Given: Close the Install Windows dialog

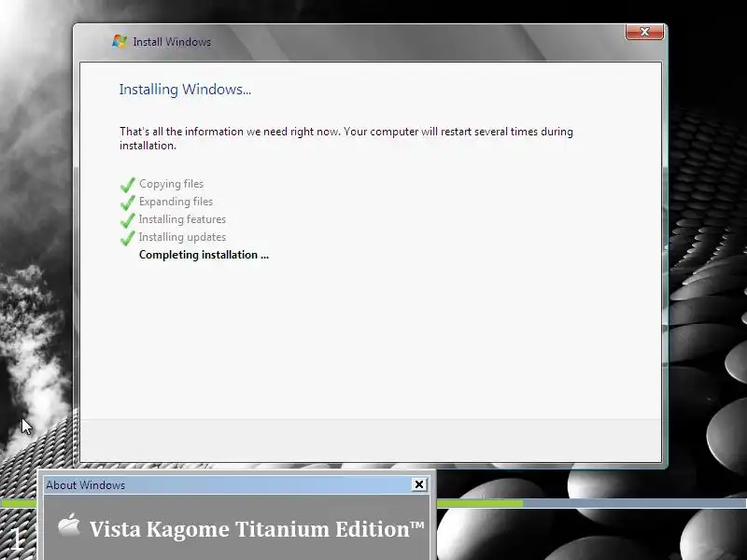Looking at the screenshot, I should 644,32.
